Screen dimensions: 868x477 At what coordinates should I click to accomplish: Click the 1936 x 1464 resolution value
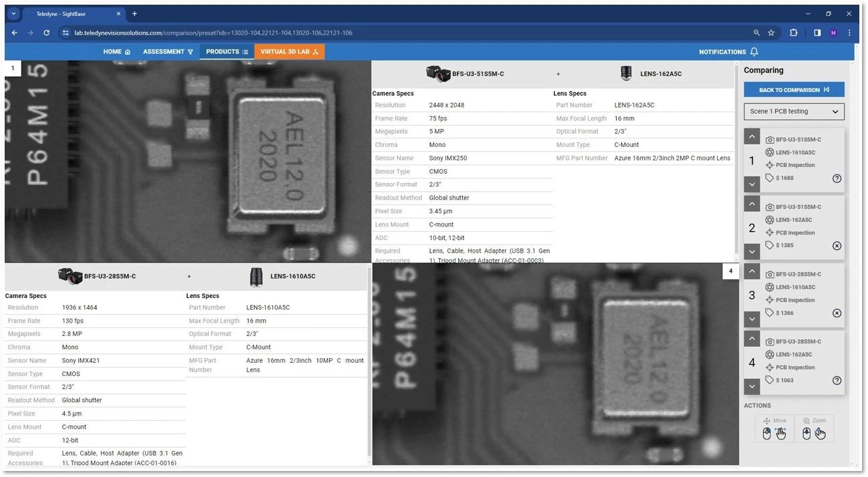79,308
